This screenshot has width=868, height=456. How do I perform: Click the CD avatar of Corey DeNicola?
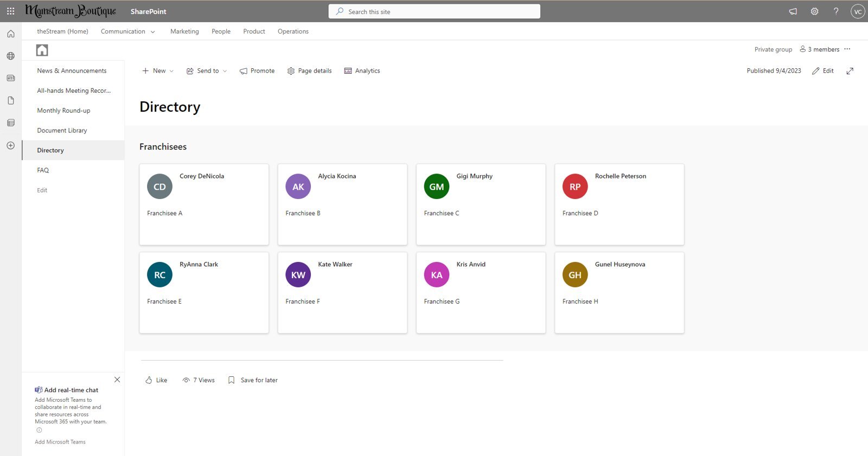(x=159, y=187)
